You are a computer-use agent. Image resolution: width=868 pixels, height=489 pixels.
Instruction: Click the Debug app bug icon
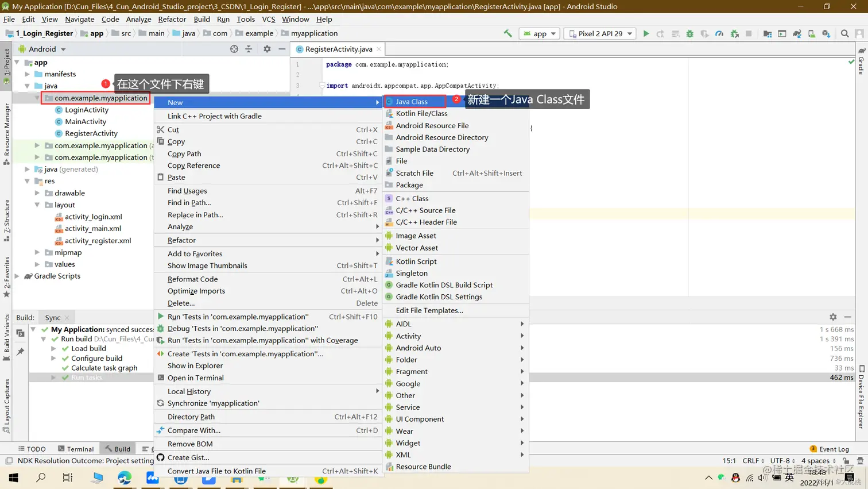pyautogui.click(x=690, y=33)
